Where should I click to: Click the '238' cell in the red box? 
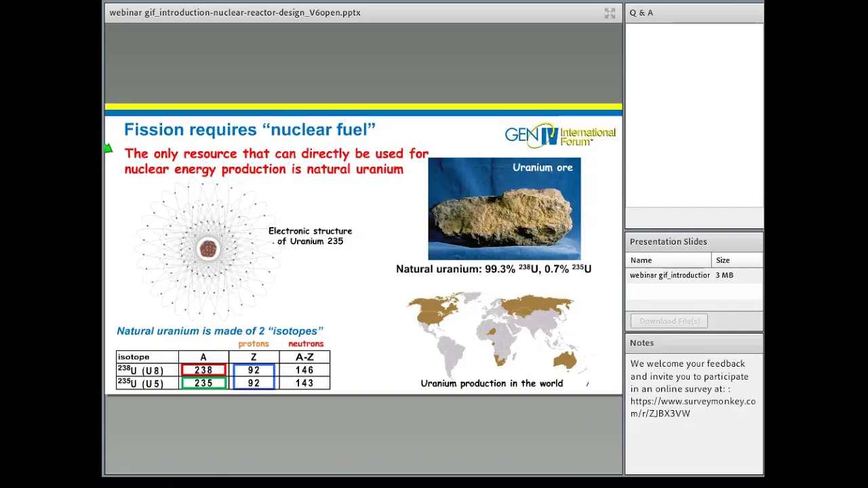(x=203, y=371)
